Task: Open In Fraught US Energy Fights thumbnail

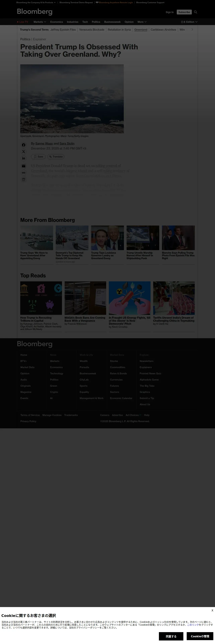Action: [130, 298]
